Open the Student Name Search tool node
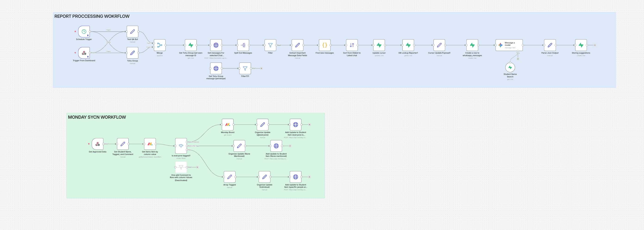Image resolution: width=644 pixels, height=230 pixels. [x=510, y=68]
